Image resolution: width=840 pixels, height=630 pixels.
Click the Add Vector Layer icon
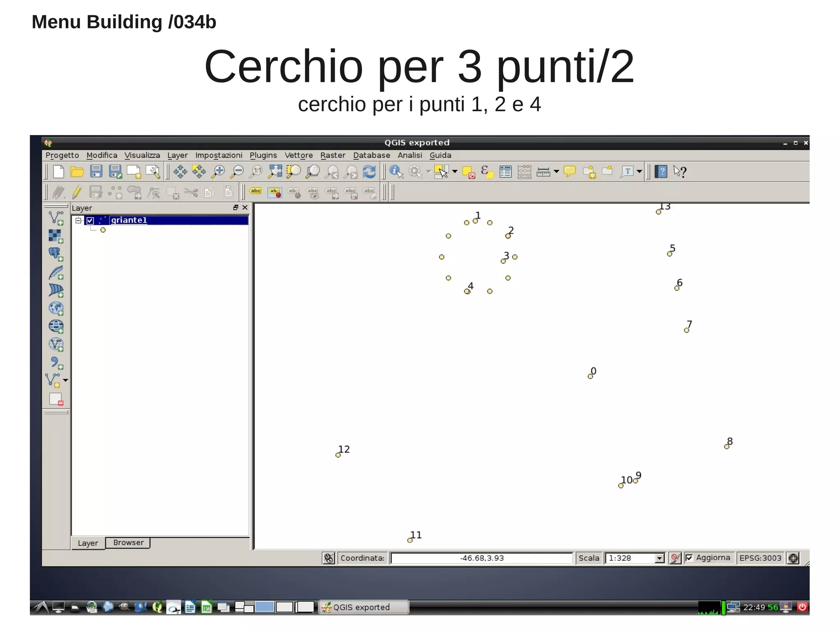(56, 218)
